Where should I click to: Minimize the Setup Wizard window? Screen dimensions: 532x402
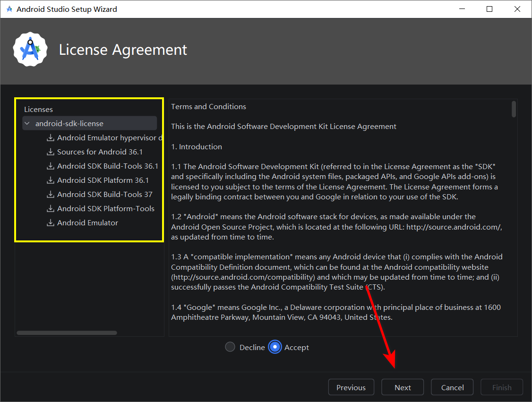[x=462, y=9]
